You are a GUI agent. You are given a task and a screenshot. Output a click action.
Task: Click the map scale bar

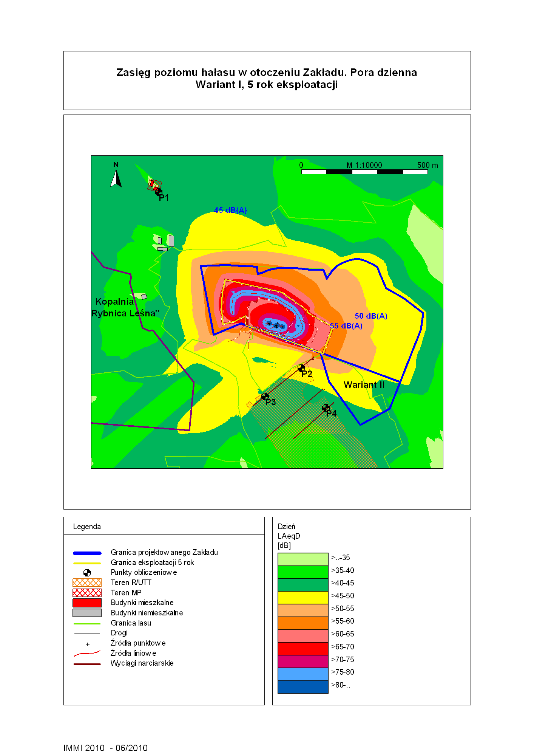pyautogui.click(x=364, y=172)
